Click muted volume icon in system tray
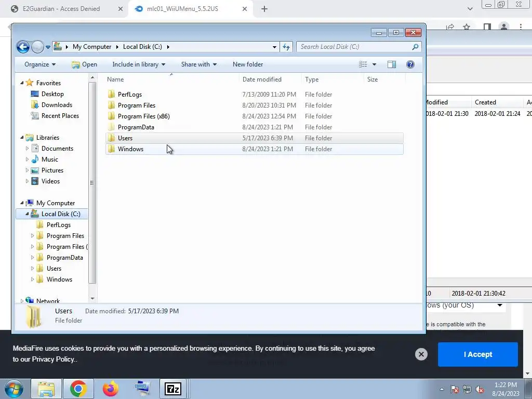This screenshot has width=532, height=399. 480,390
